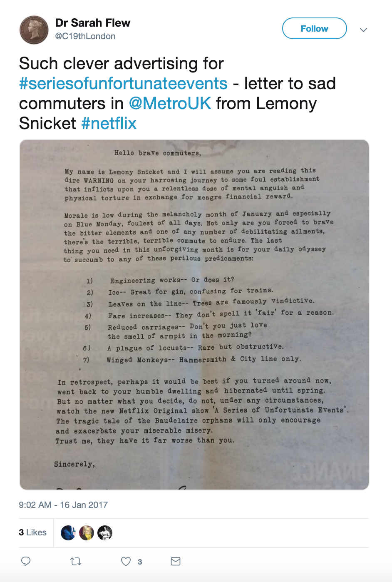Show the 3 Likes list
Viewport: 392px width, 582px height.
[32, 532]
